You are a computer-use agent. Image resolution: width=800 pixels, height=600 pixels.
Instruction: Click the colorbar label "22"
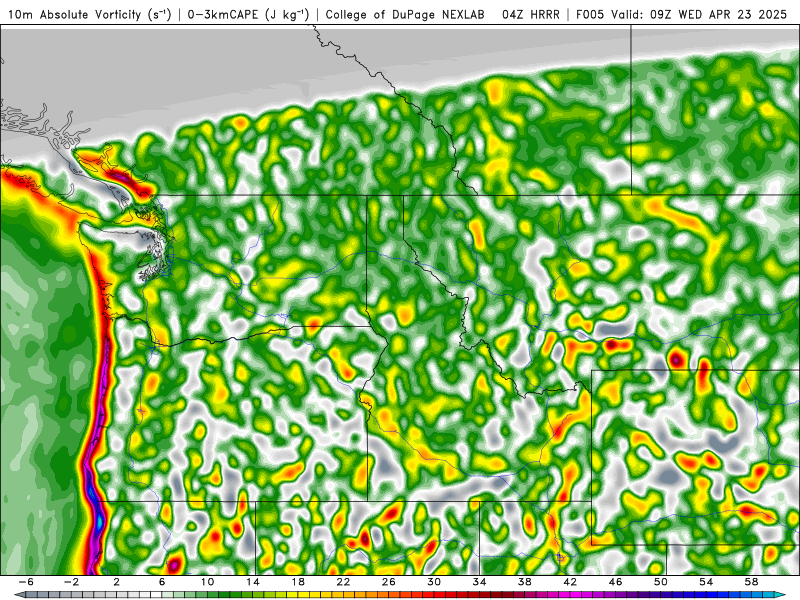click(343, 582)
